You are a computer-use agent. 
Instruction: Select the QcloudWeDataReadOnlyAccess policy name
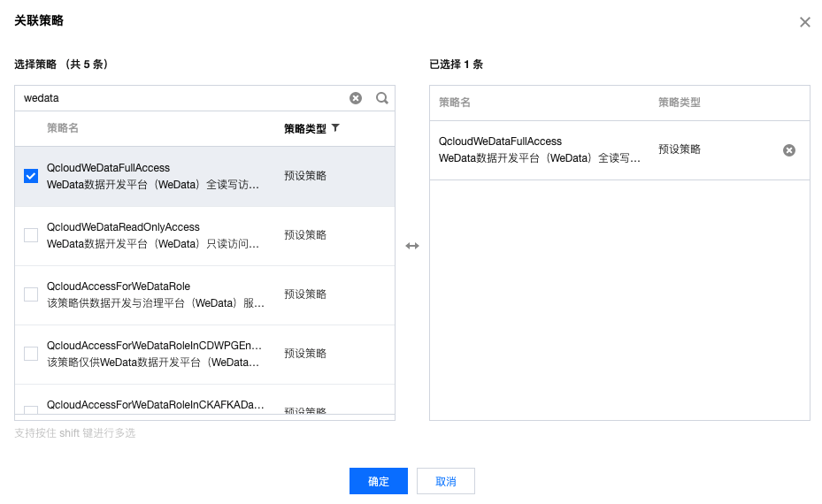click(x=123, y=227)
